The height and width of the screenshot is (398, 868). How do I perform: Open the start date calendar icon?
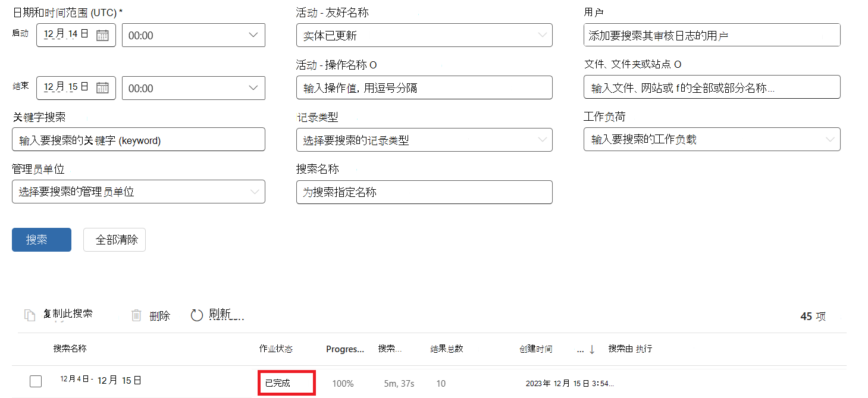[102, 35]
